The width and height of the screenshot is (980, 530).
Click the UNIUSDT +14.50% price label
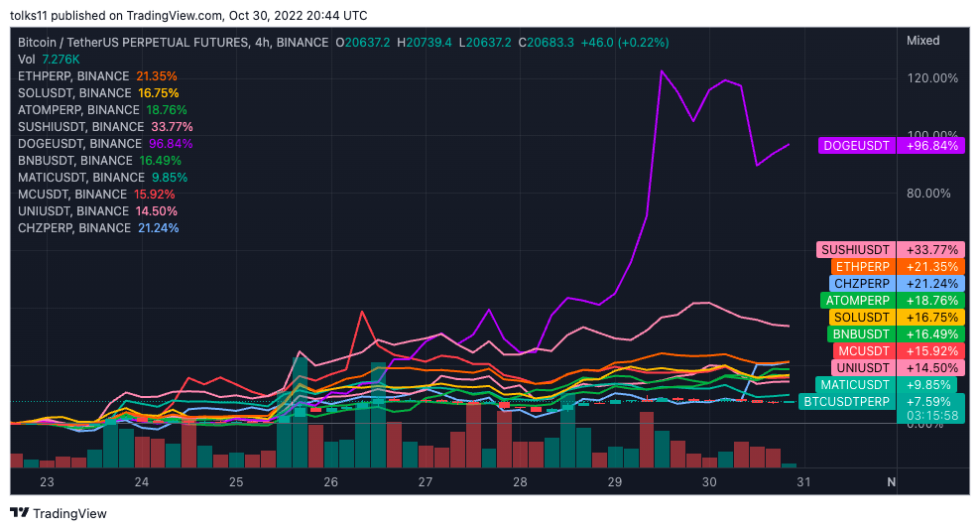898,368
